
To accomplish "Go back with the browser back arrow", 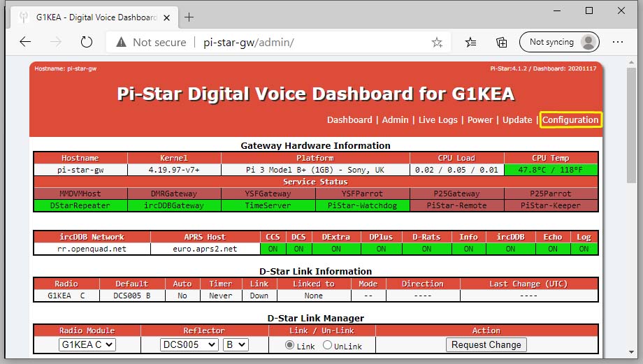I will 25,42.
